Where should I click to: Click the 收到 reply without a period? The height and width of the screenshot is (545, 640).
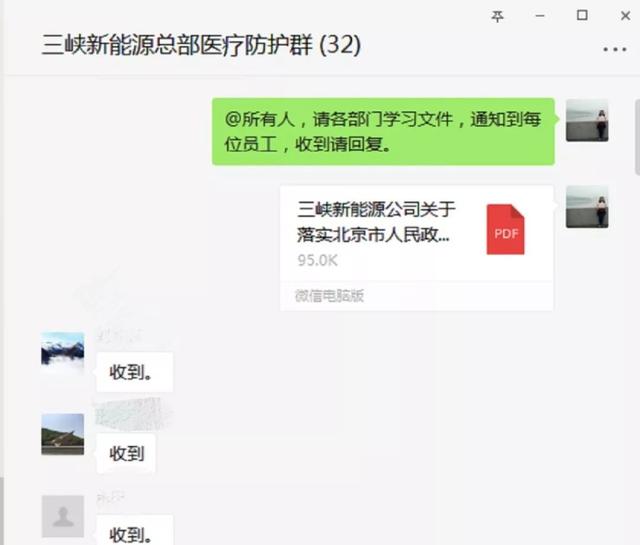pyautogui.click(x=126, y=453)
